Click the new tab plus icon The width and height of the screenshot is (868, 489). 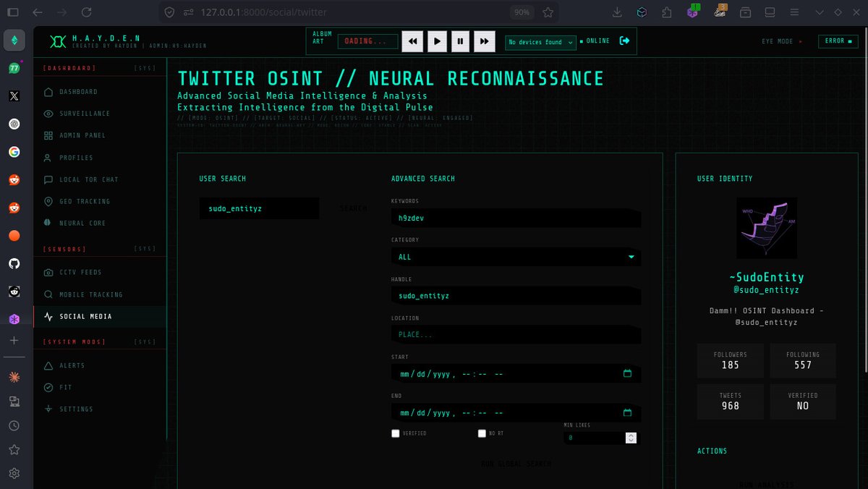click(x=14, y=340)
